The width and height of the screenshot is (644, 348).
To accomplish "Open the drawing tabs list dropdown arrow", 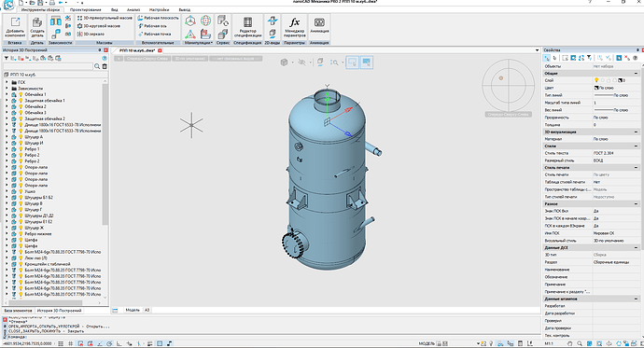I will pos(537,50).
